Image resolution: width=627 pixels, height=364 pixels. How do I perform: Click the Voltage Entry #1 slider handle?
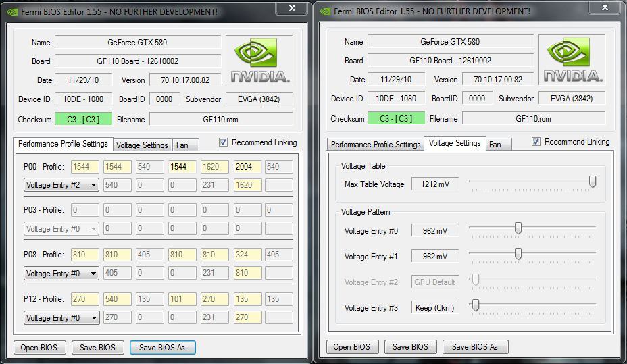(x=518, y=254)
